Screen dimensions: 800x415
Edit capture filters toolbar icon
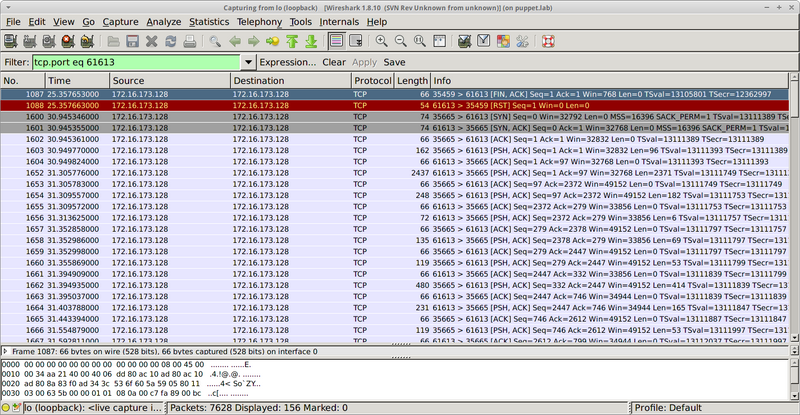464,41
